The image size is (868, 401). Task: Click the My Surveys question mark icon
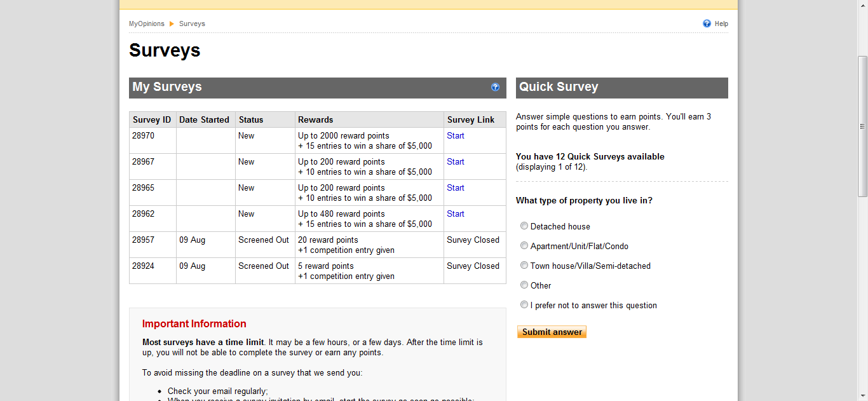coord(495,87)
